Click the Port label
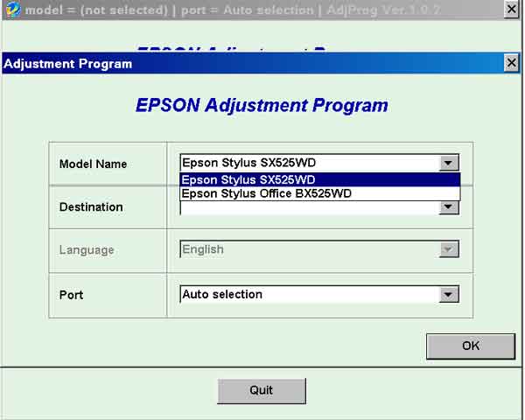525x420 pixels. 71,295
